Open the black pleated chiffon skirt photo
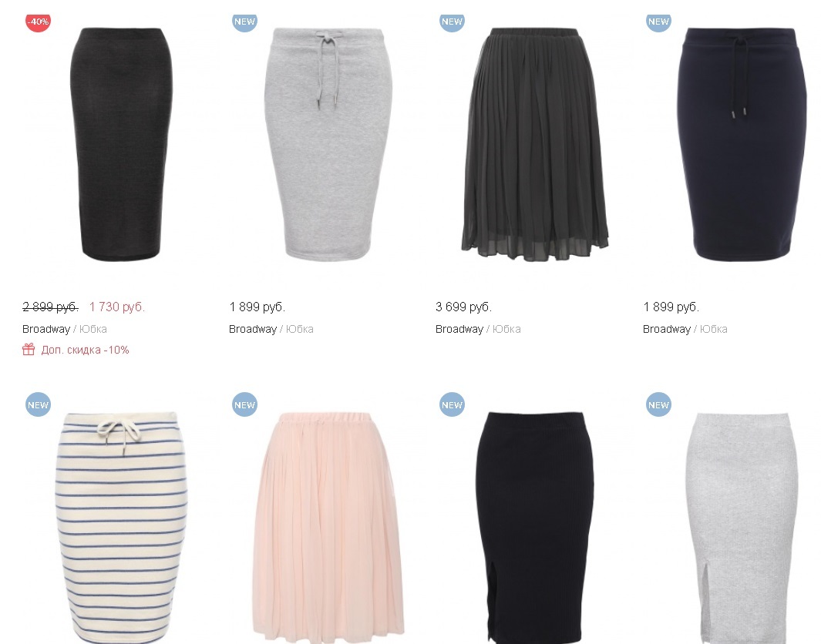Viewport: 821px width, 644px height. (x=534, y=144)
